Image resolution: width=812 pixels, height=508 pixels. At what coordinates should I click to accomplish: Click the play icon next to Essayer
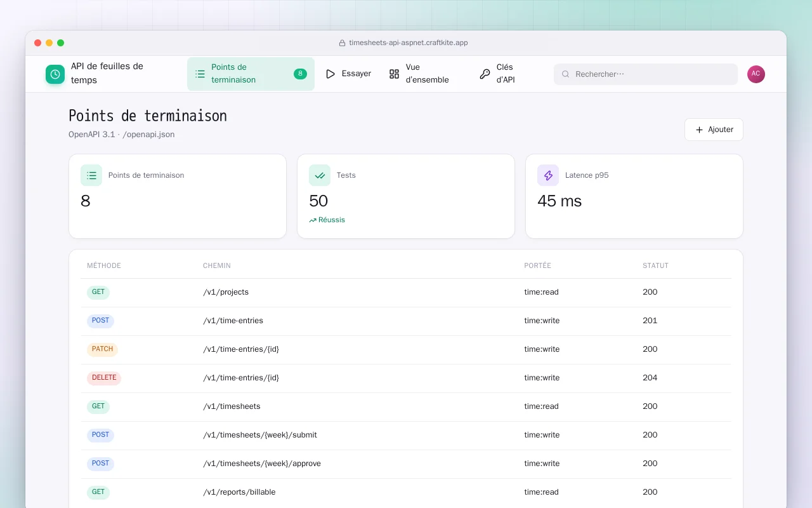coord(331,74)
